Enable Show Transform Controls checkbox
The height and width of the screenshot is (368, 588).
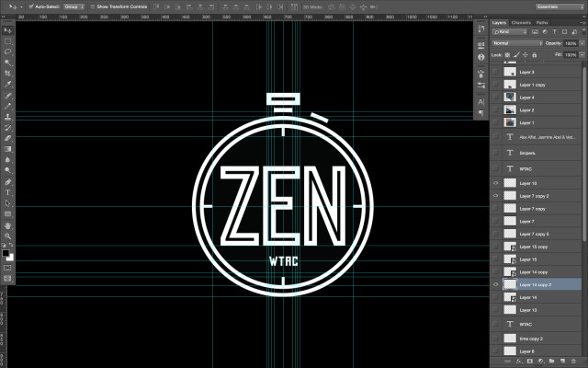(92, 6)
